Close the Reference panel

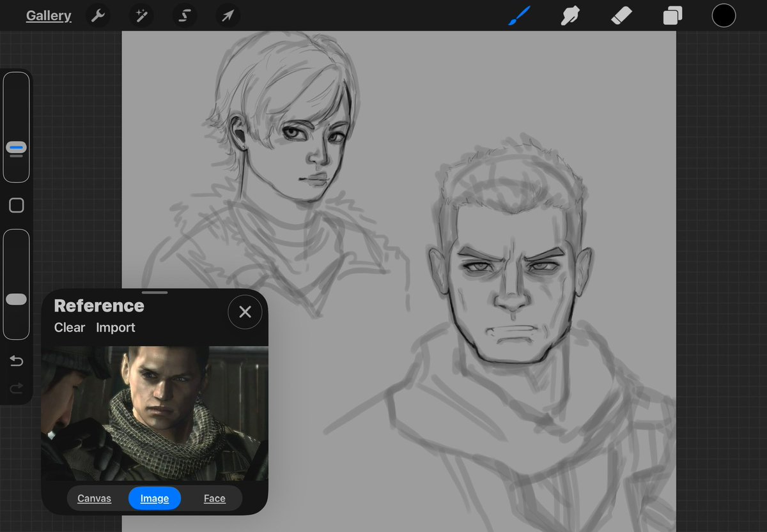(x=245, y=312)
